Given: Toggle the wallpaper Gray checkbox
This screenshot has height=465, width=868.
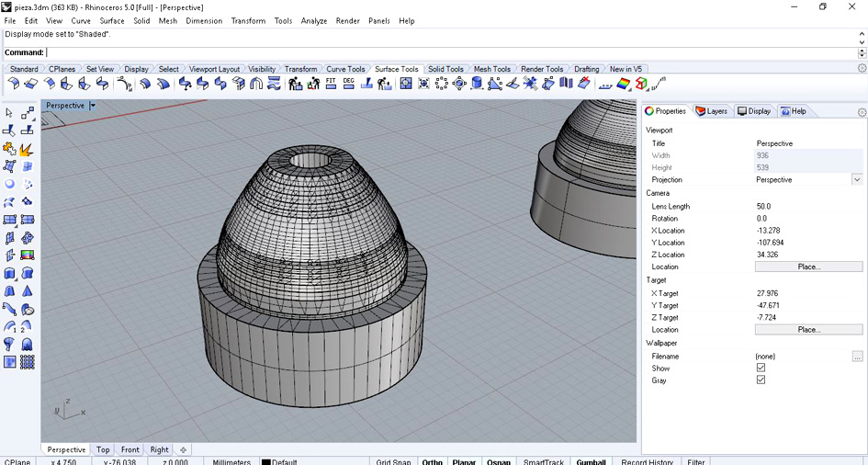Looking at the screenshot, I should (x=761, y=380).
